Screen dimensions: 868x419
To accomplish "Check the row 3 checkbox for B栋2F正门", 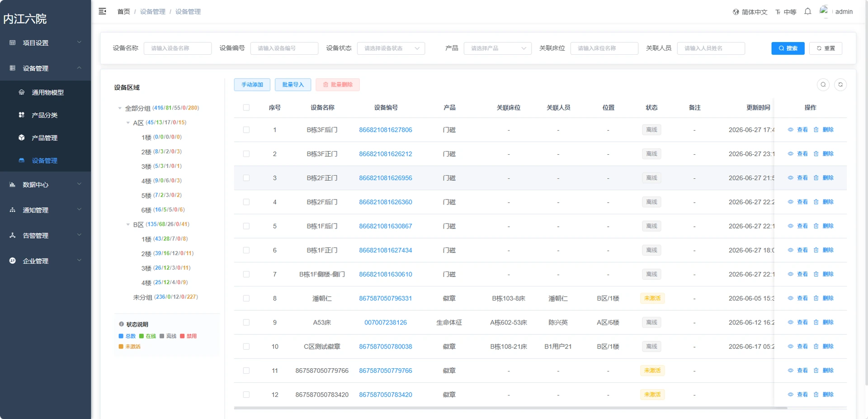I will tap(246, 178).
